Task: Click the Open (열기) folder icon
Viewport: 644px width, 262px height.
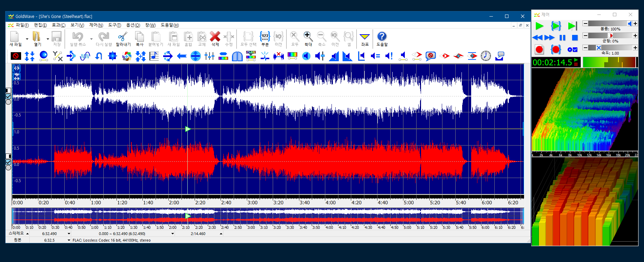Action: 37,37
